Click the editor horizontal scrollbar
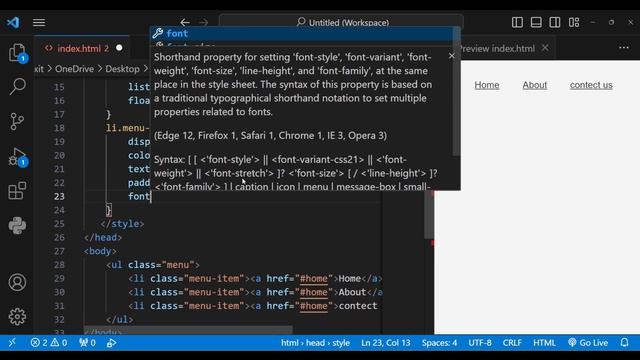 coord(188,329)
